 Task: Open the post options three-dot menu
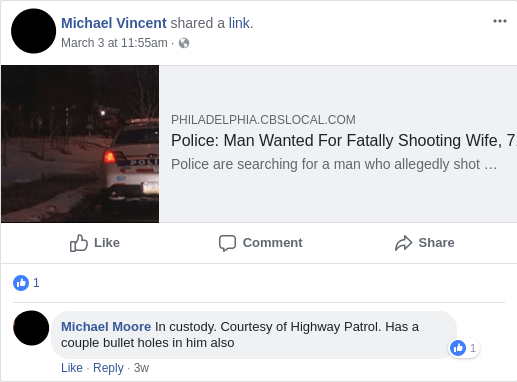(500, 21)
